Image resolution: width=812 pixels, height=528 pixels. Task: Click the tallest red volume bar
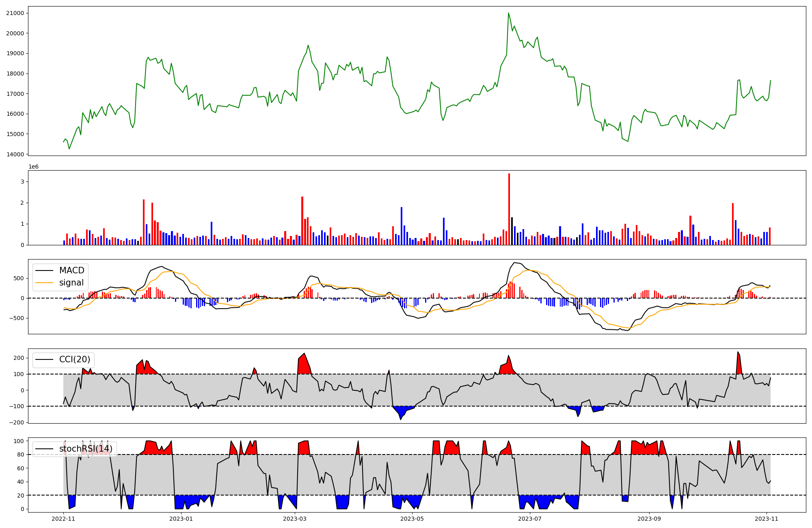tap(509, 209)
